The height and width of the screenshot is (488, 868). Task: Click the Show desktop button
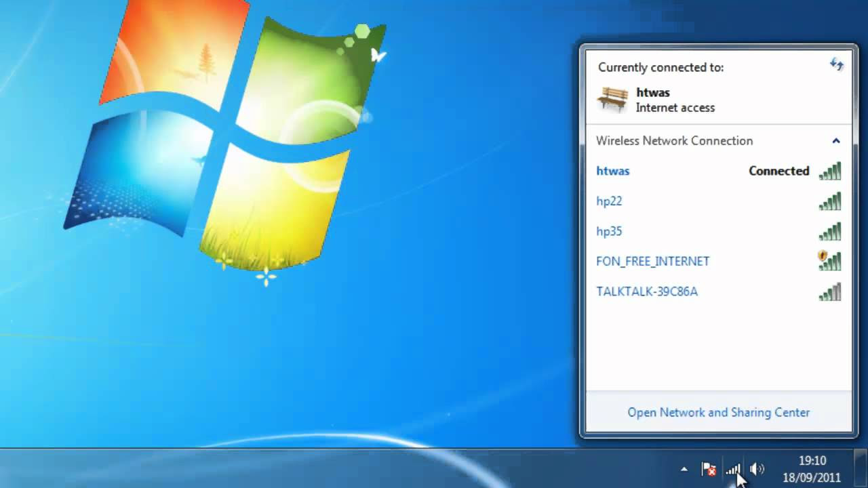(x=862, y=468)
